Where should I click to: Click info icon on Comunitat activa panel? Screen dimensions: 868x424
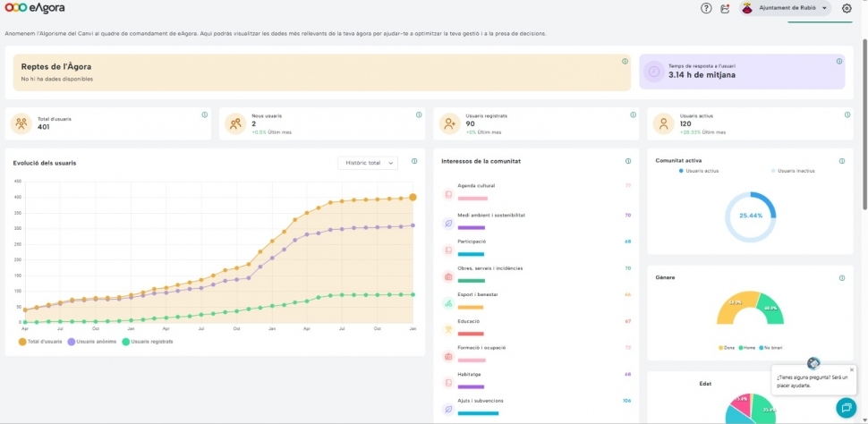tap(842, 161)
